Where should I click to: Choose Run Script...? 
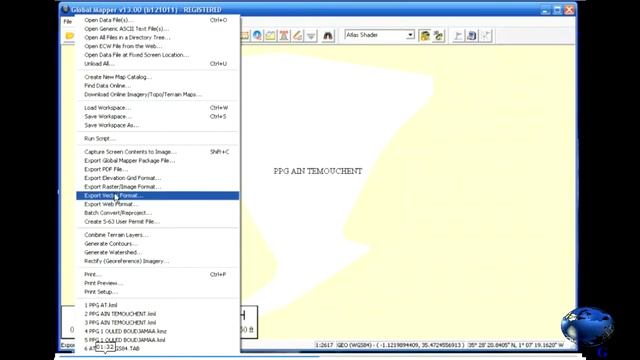(x=158, y=138)
